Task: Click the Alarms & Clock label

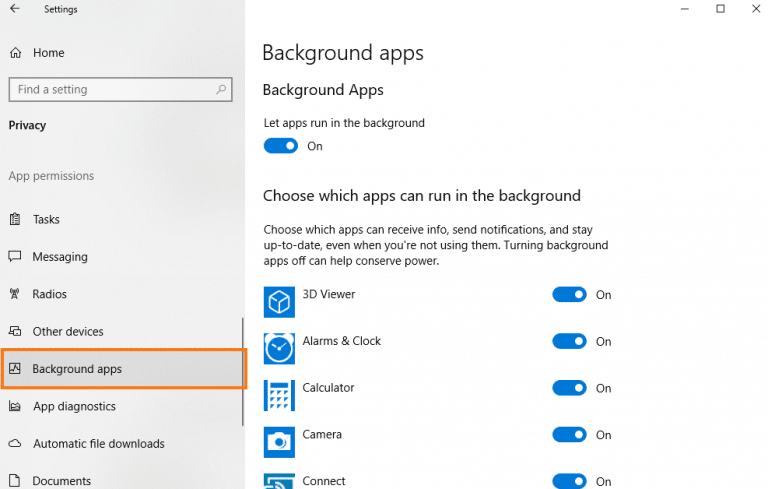Action: tap(341, 341)
